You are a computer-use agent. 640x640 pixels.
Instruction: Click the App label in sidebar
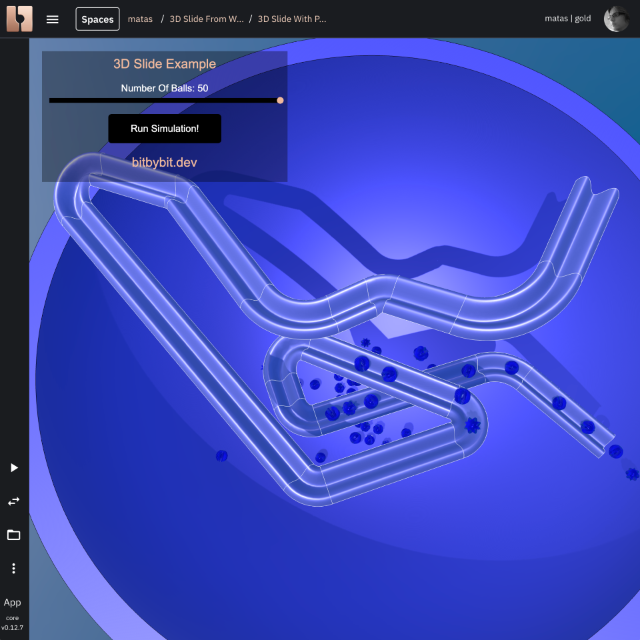(x=12, y=602)
